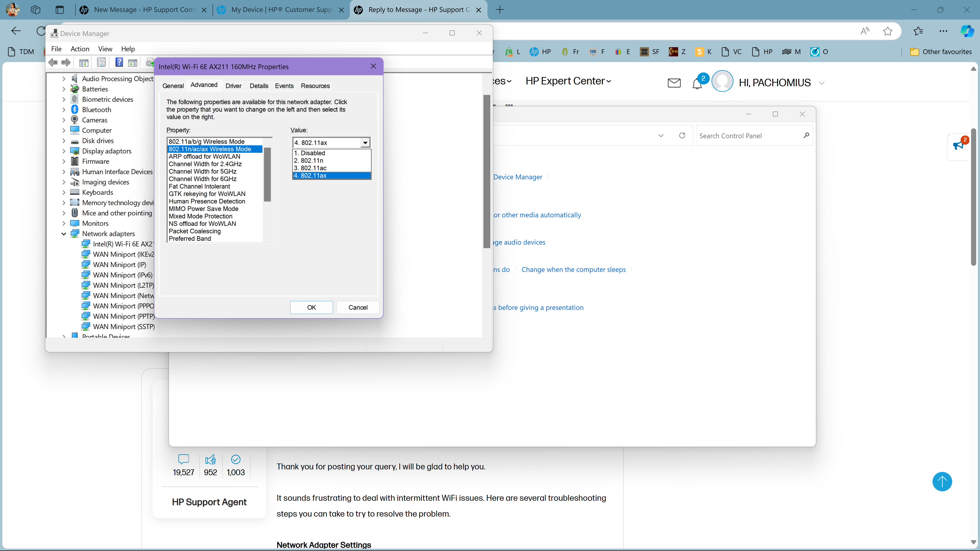The height and width of the screenshot is (551, 980).
Task: Click the notifications bell with badge 2
Action: (x=697, y=84)
